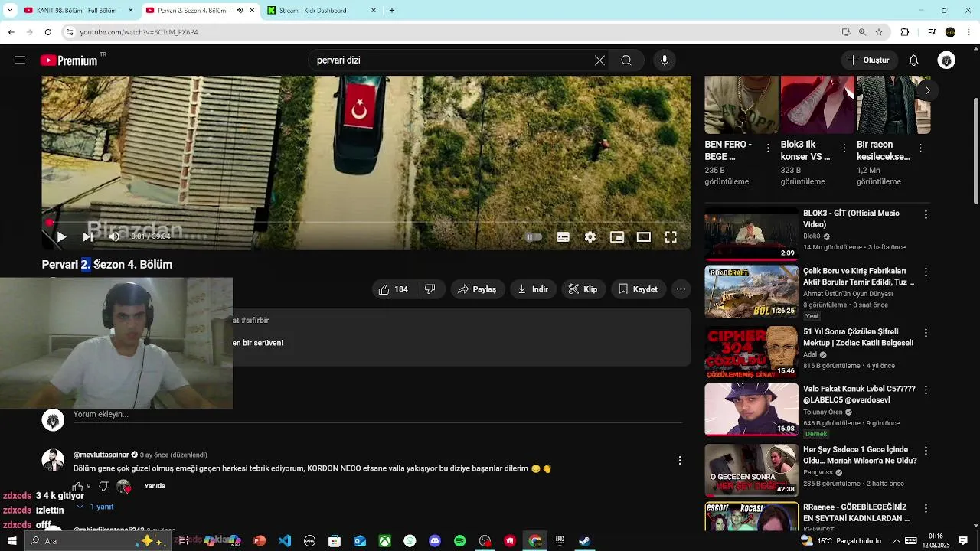980x551 pixels.
Task: Open options for 'BEN FERO - BEGE' short
Action: pos(769,148)
